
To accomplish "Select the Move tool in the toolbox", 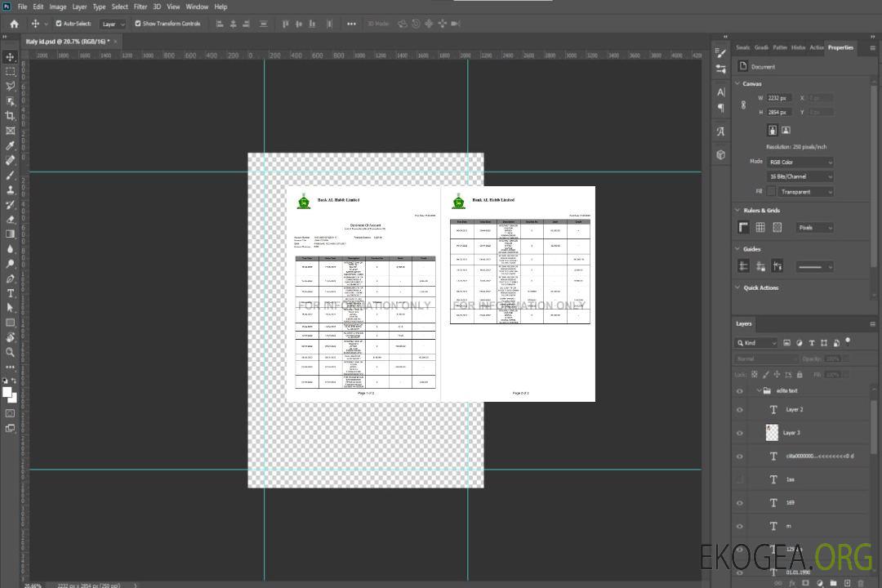I will pos(10,57).
